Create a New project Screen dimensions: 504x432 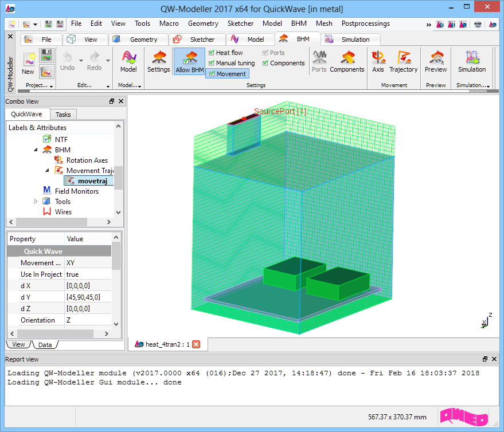tap(28, 63)
